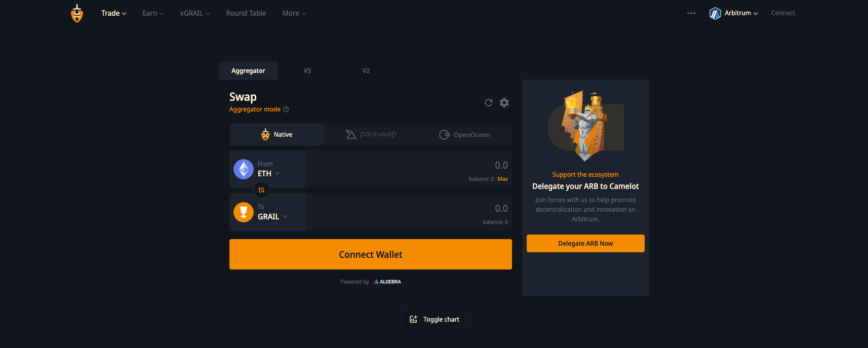Select OpenOcean routing option
This screenshot has width=868, height=348.
click(464, 135)
